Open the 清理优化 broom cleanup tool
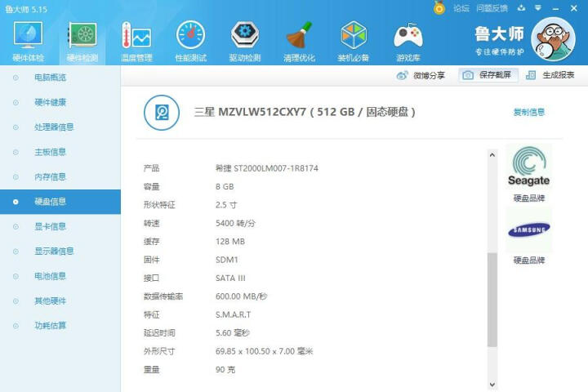588x392 pixels. (299, 42)
